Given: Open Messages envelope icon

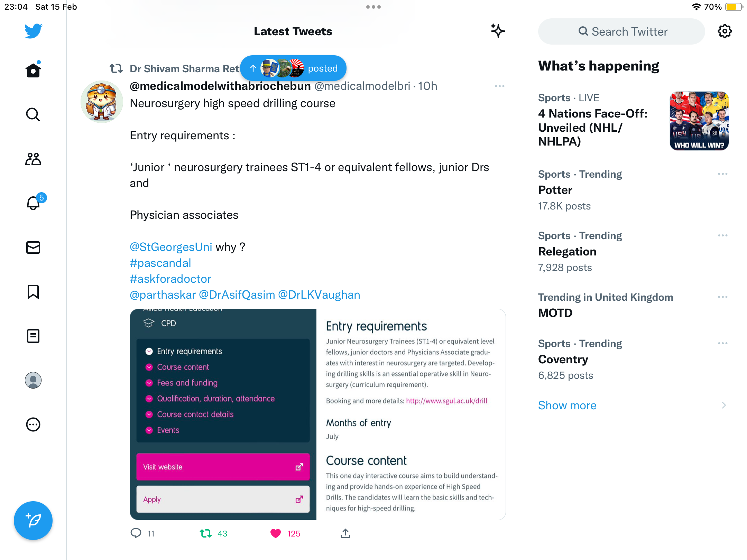Looking at the screenshot, I should (x=33, y=248).
